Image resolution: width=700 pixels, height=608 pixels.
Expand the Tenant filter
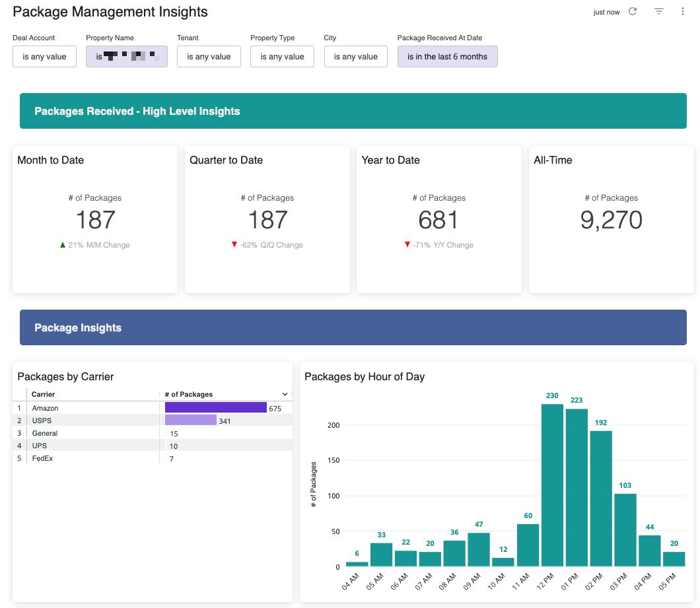click(x=209, y=57)
